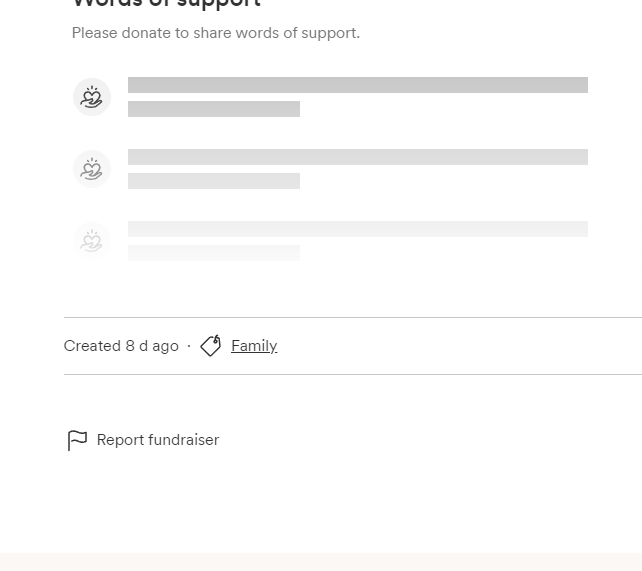Click the flag icon beside Report fundraiser
The width and height of the screenshot is (642, 571).
pyautogui.click(x=77, y=440)
